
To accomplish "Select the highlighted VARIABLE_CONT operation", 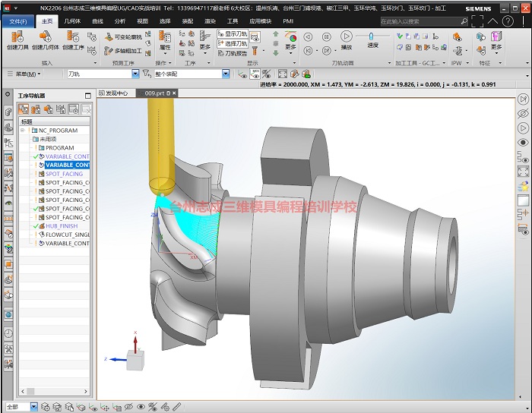I will click(x=68, y=165).
